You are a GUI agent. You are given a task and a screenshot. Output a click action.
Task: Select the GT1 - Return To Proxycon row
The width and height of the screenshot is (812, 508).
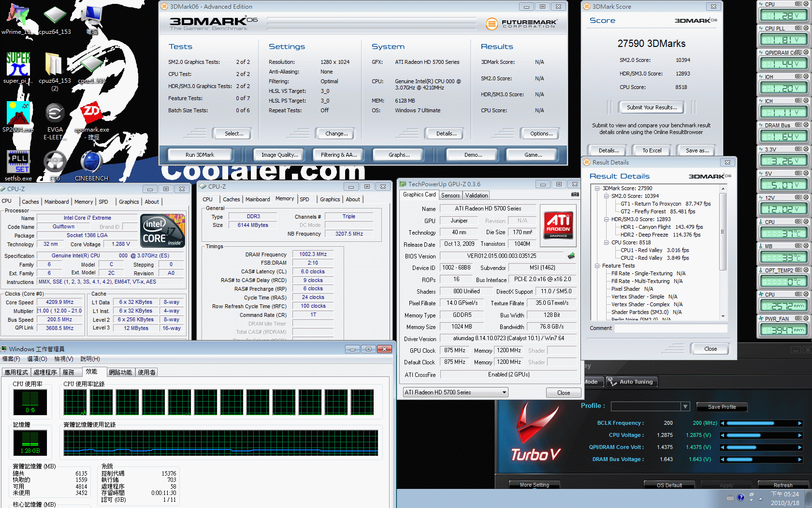666,204
